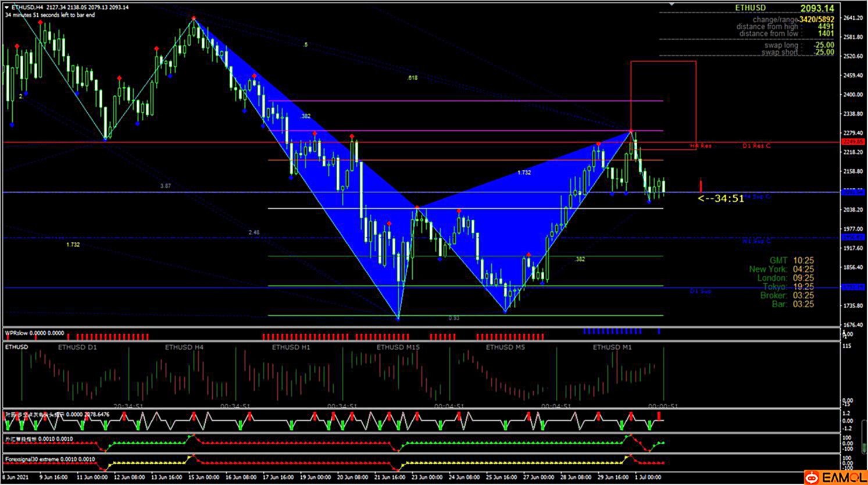
Task: Click the yellow 34:51 countdown arrow label
Action: click(x=721, y=199)
